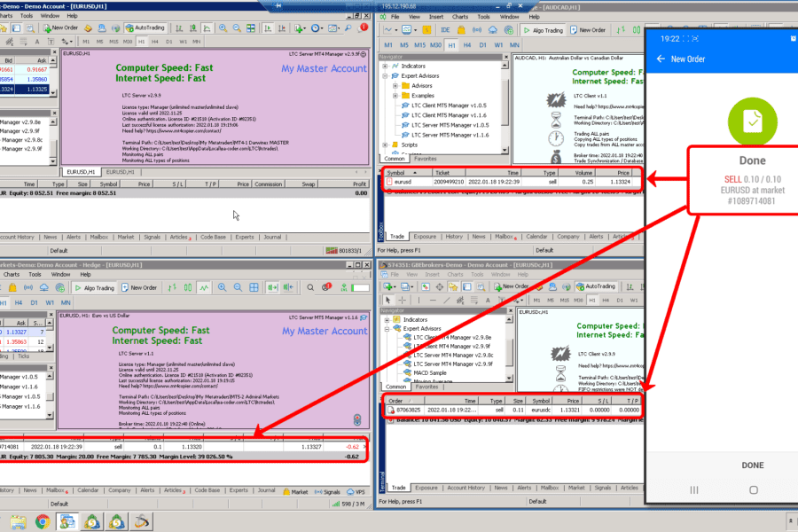Click New Order in MT5 Hedge window
798x532 pixels.
tap(139, 287)
